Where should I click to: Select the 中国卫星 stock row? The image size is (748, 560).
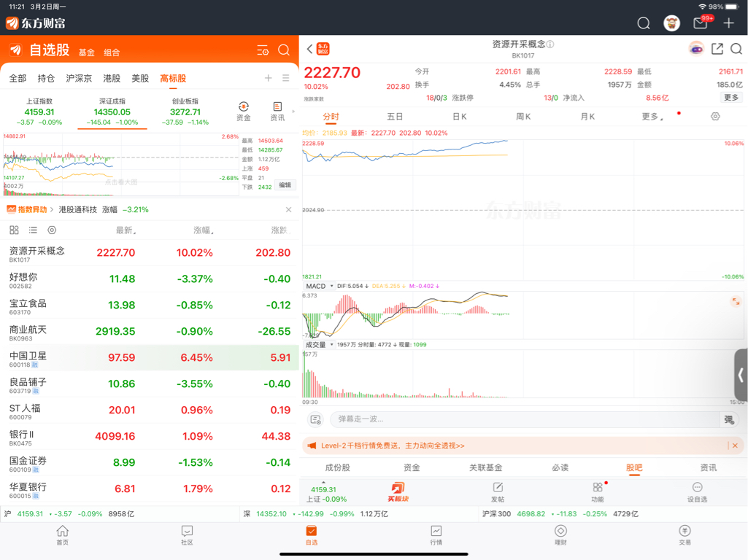tap(150, 357)
